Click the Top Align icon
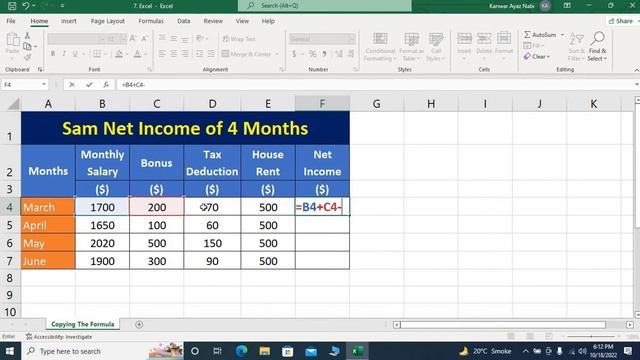The height and width of the screenshot is (360, 640). click(x=162, y=38)
